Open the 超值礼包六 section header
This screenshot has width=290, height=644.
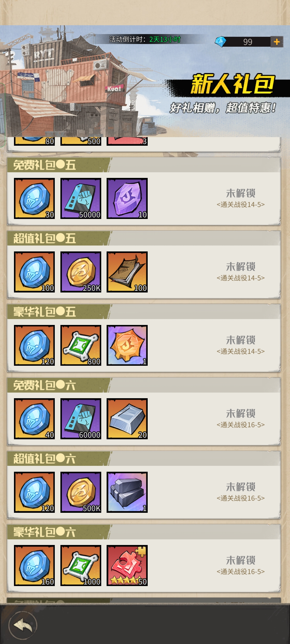point(144,459)
